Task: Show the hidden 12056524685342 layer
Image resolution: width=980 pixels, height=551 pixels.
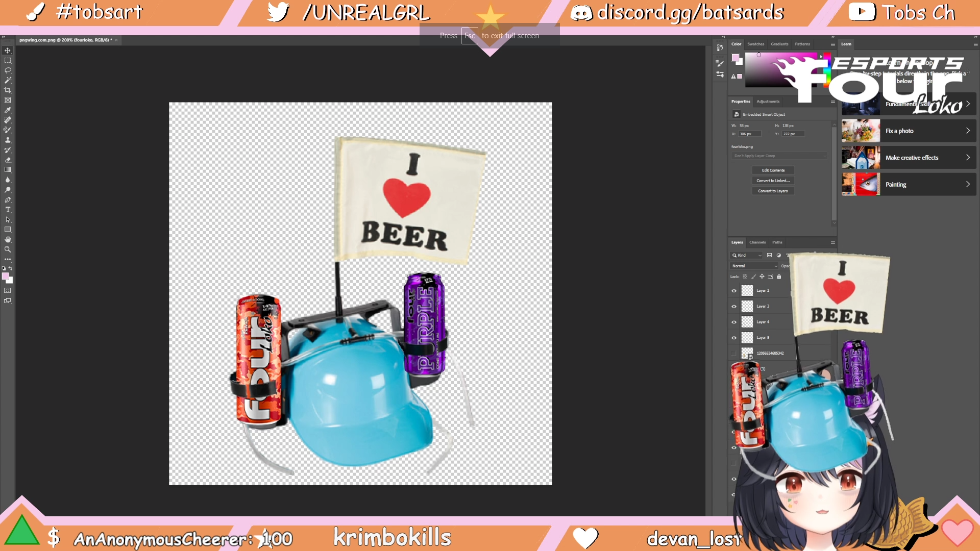Action: coord(734,353)
